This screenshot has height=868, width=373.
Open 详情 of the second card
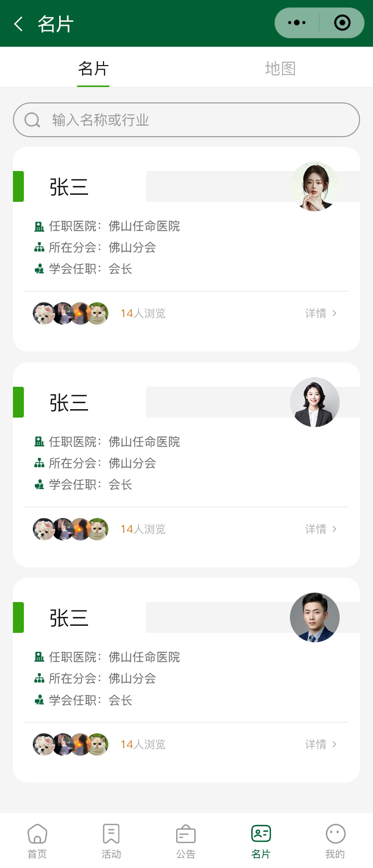tap(321, 529)
